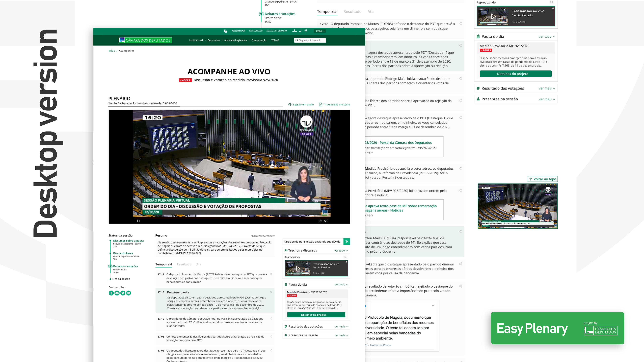Select the enlarged Ata tab

click(x=370, y=12)
